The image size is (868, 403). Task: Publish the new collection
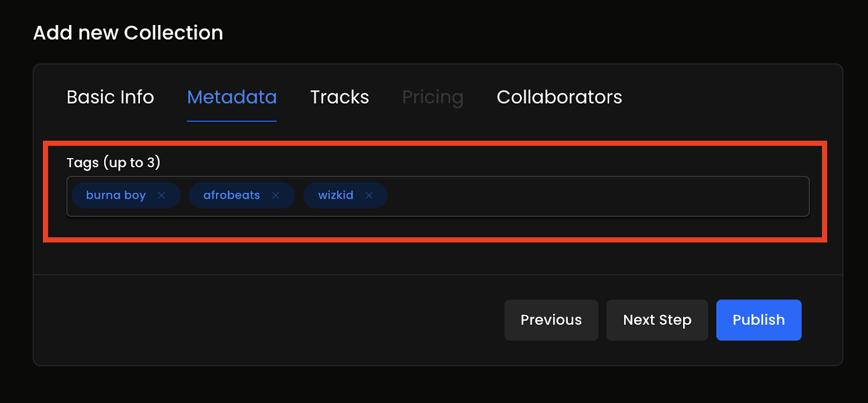point(758,320)
